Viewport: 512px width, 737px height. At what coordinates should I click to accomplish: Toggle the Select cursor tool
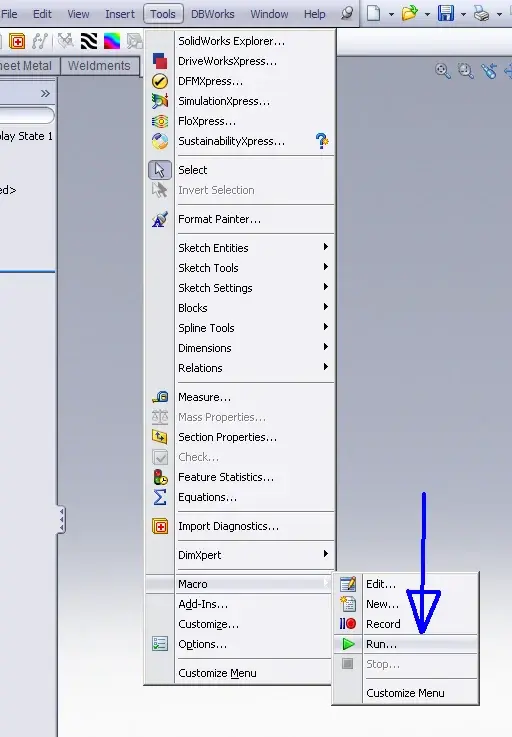pyautogui.click(x=160, y=170)
